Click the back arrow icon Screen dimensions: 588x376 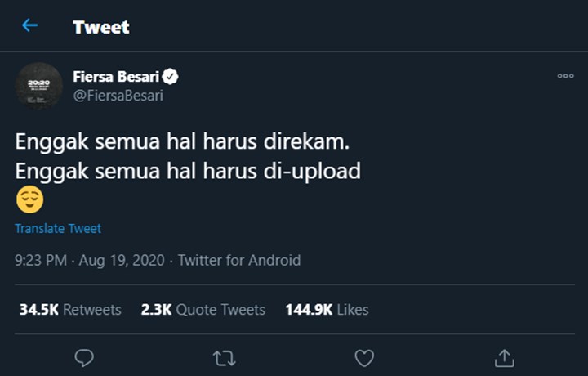(x=30, y=25)
